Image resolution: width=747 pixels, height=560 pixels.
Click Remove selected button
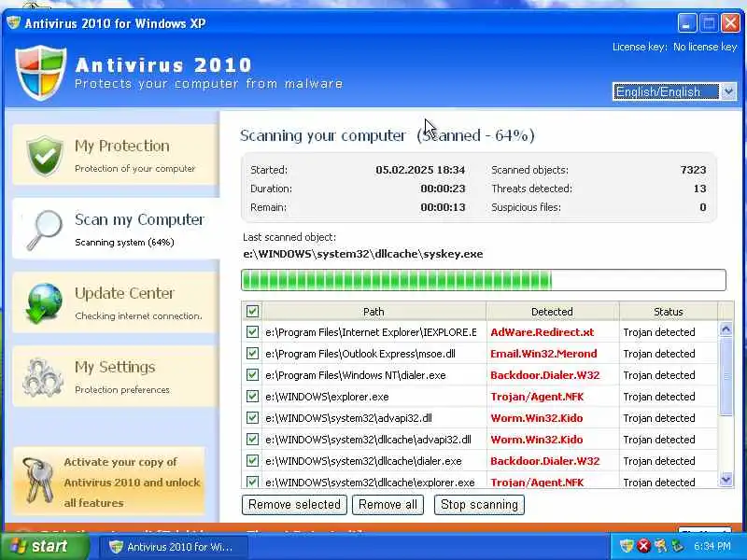[x=294, y=505]
